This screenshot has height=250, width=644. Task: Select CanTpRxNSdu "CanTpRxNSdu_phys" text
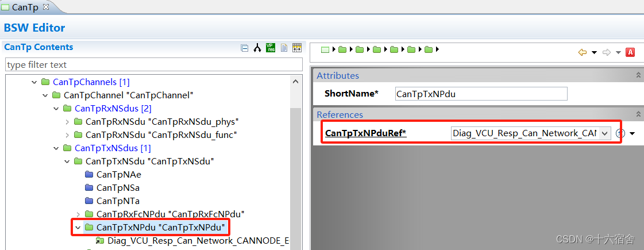[162, 122]
